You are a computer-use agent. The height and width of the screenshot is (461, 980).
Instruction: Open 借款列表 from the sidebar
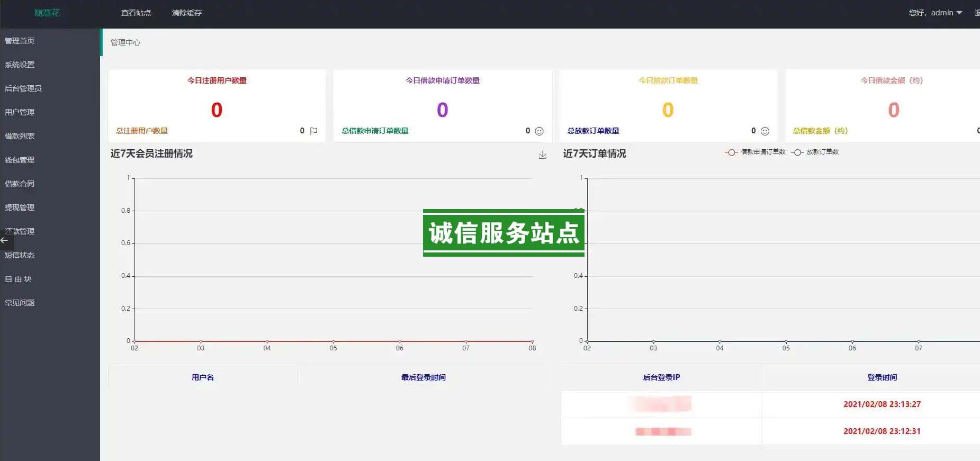[x=20, y=136]
